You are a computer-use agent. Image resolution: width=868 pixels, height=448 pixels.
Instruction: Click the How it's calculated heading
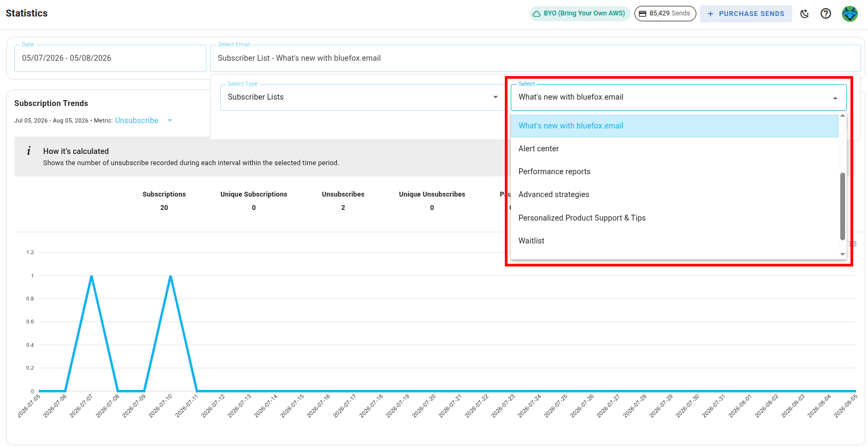76,151
